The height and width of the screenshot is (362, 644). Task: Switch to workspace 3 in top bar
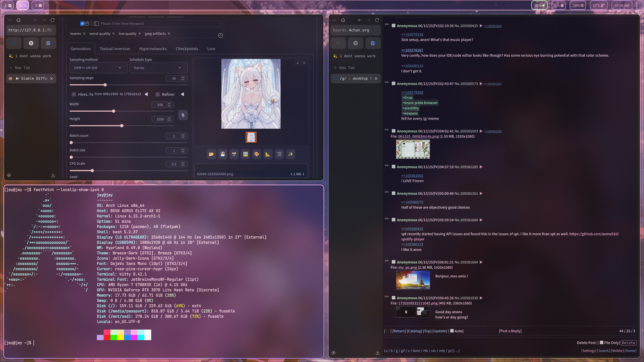coord(38,5)
